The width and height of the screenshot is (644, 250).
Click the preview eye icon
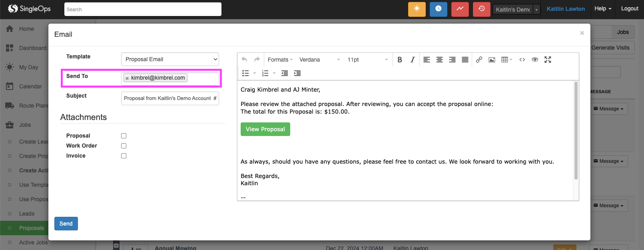click(x=535, y=60)
